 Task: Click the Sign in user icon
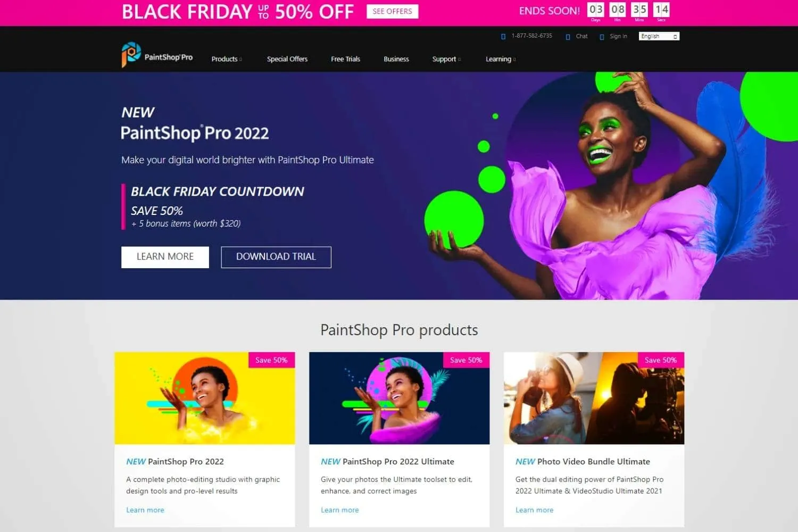coord(602,37)
